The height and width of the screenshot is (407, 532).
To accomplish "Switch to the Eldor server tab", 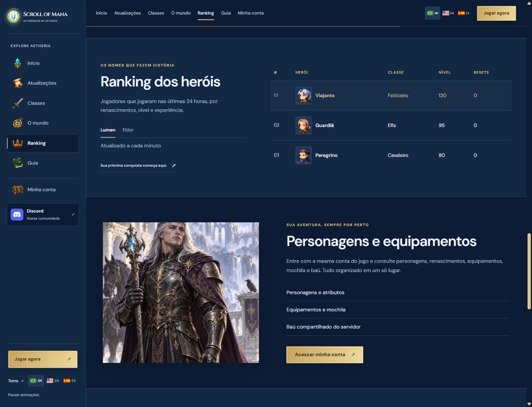I will click(128, 130).
